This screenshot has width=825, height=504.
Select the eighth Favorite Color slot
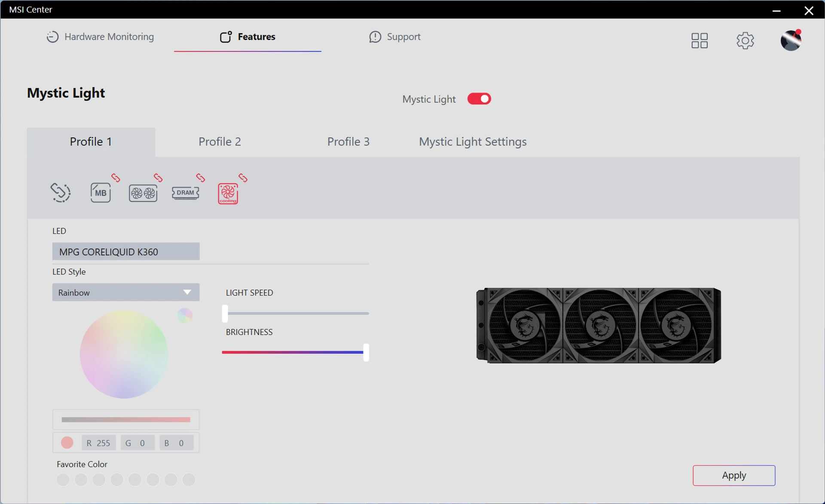(x=189, y=480)
